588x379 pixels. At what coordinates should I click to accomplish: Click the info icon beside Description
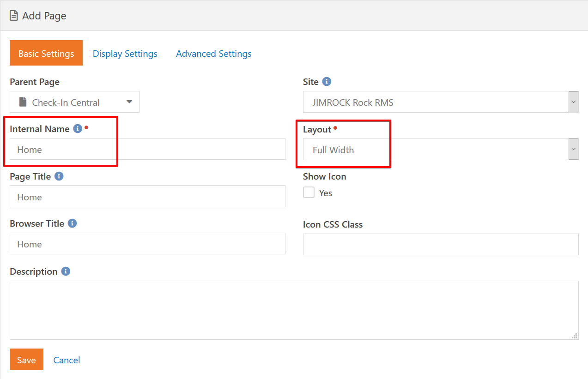[x=66, y=271]
